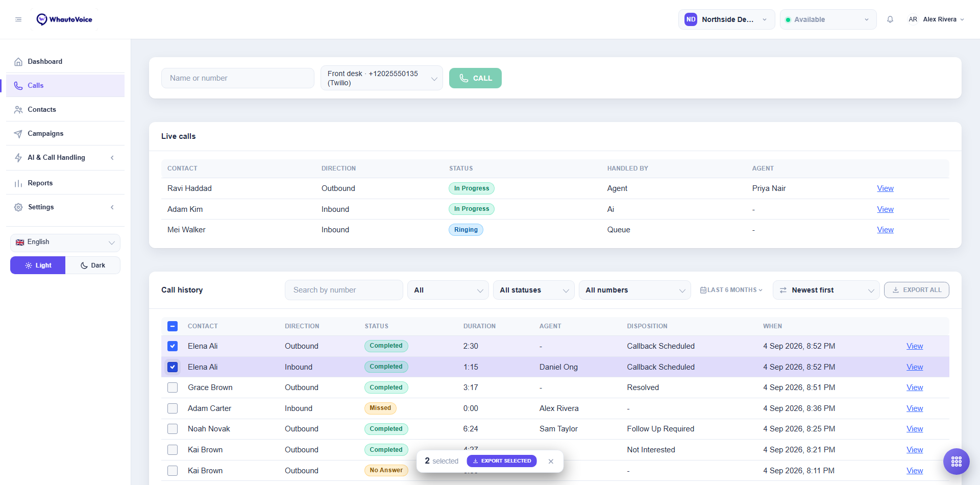The image size is (980, 485).
Task: Click the Search by number field
Action: [x=344, y=290]
